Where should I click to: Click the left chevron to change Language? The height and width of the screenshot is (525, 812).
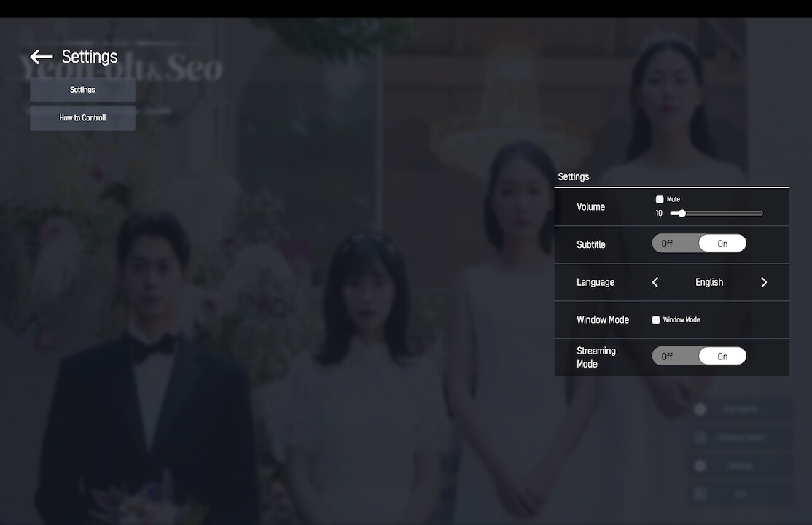point(655,282)
